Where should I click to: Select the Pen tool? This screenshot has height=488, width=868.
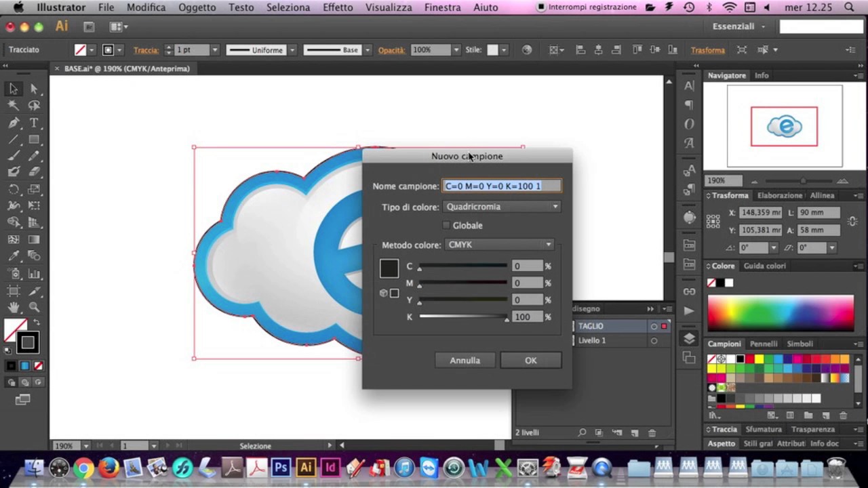pos(14,123)
